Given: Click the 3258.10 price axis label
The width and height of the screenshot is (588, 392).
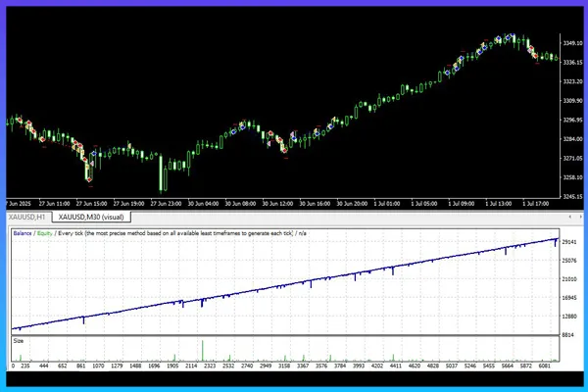Looking at the screenshot, I should coord(571,178).
